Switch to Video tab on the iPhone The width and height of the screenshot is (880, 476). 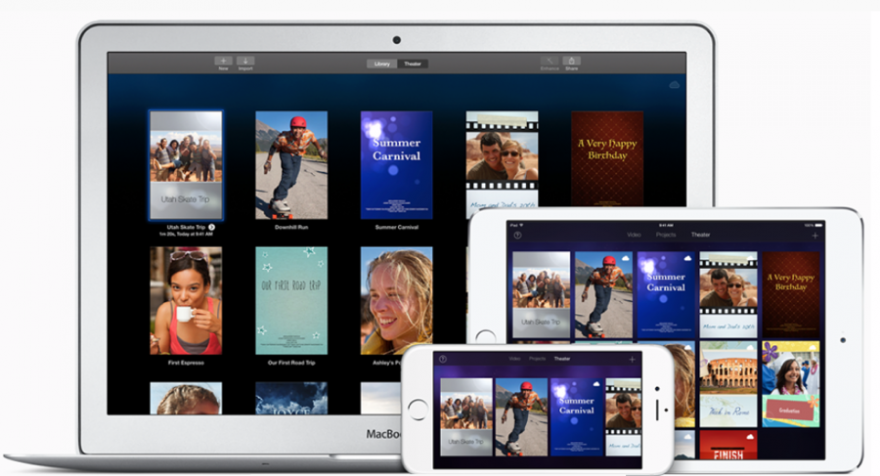pyautogui.click(x=515, y=359)
